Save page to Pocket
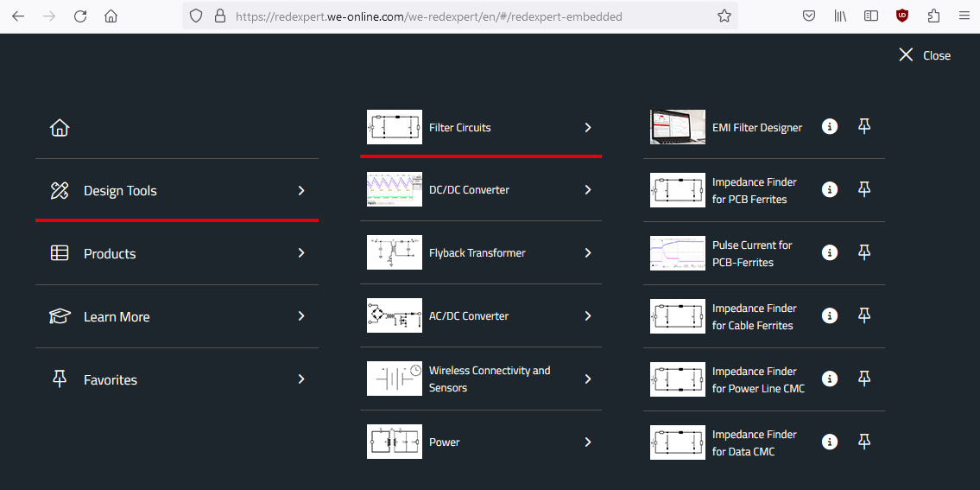 [809, 16]
